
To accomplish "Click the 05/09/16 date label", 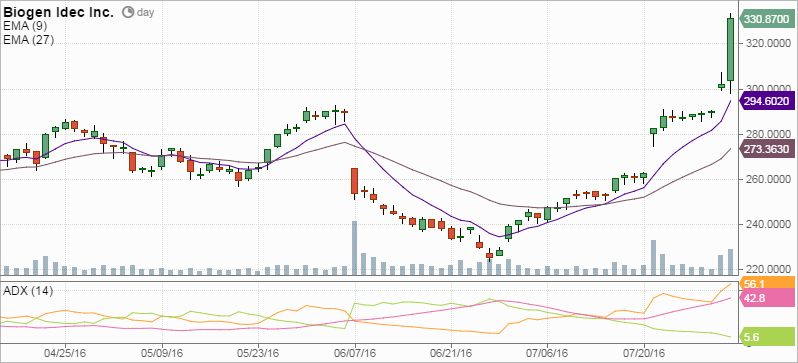I will click(162, 352).
